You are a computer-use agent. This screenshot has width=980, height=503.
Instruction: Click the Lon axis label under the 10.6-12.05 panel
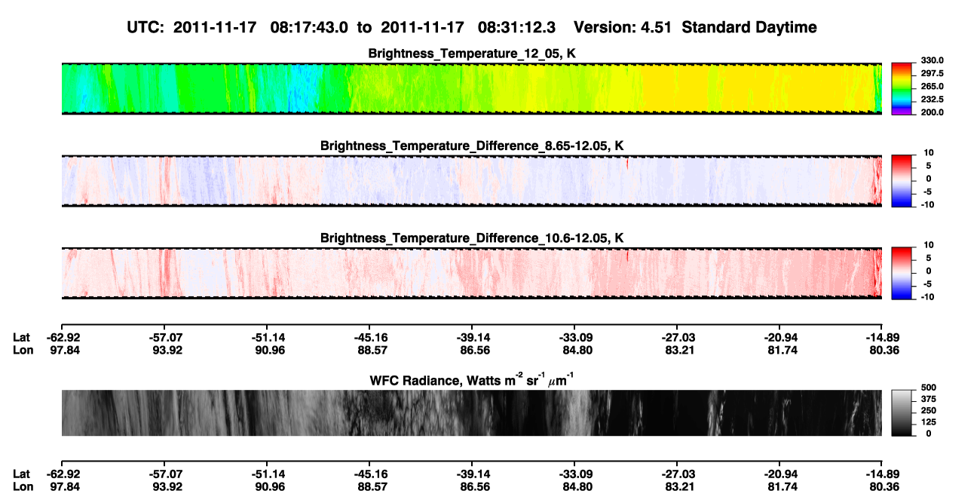(23, 351)
